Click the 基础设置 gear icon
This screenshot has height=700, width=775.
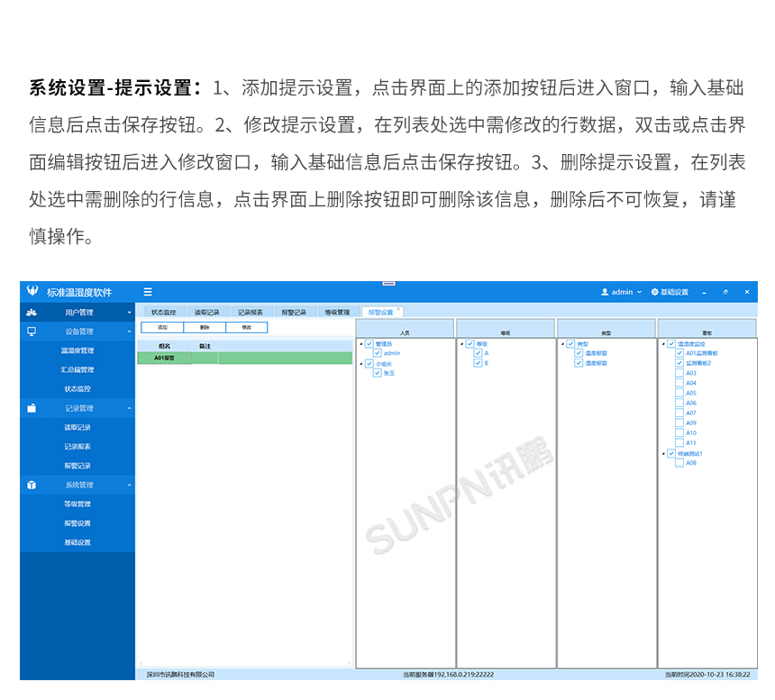[x=654, y=292]
